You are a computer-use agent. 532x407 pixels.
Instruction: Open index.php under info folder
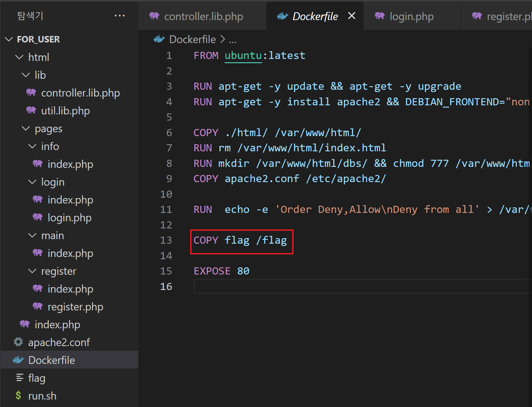[x=69, y=164]
